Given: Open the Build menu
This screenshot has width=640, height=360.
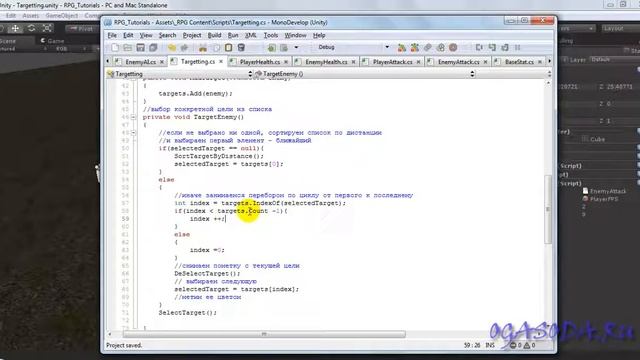Looking at the screenshot, I should point(214,36).
